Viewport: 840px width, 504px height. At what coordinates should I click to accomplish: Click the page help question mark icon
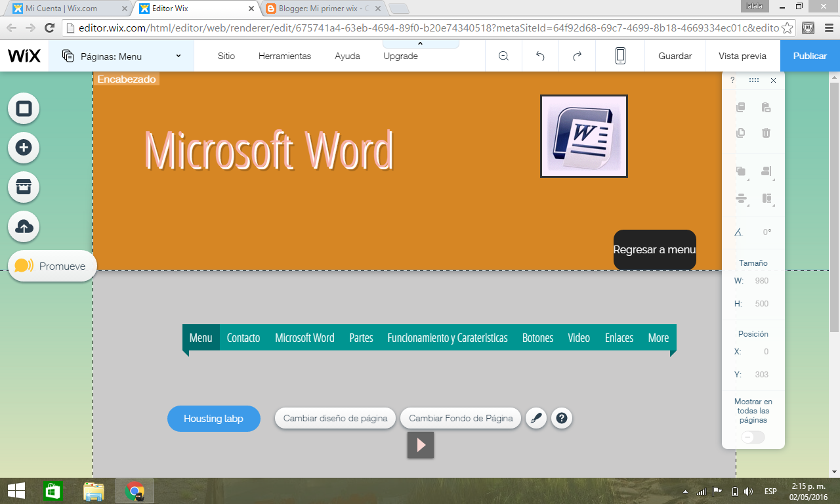click(x=561, y=418)
